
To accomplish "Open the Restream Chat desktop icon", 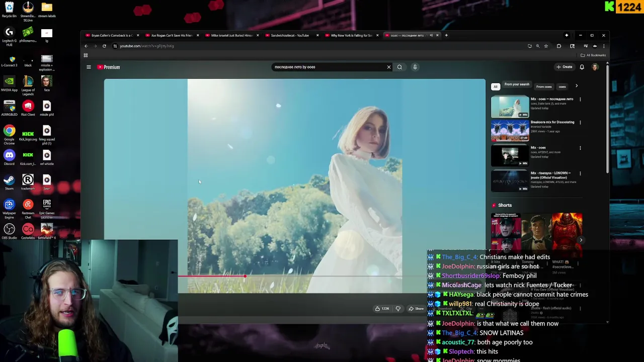I will (28, 209).
